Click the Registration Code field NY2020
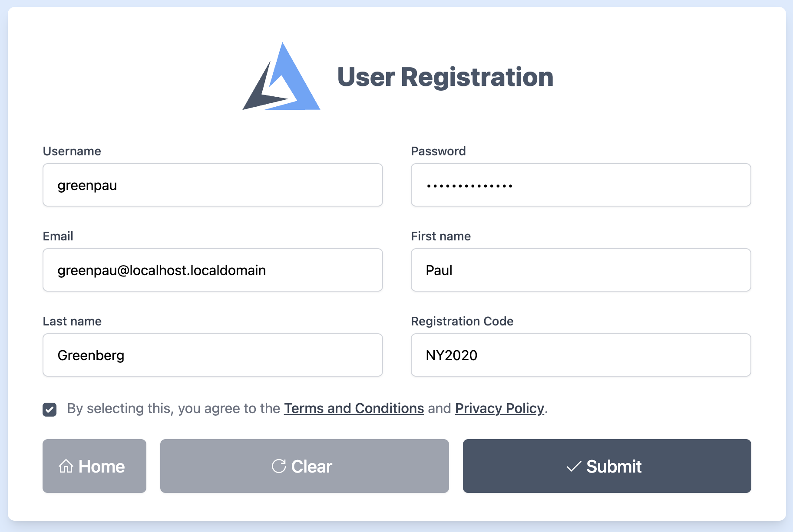Screen dimensions: 793x532 point(581,355)
